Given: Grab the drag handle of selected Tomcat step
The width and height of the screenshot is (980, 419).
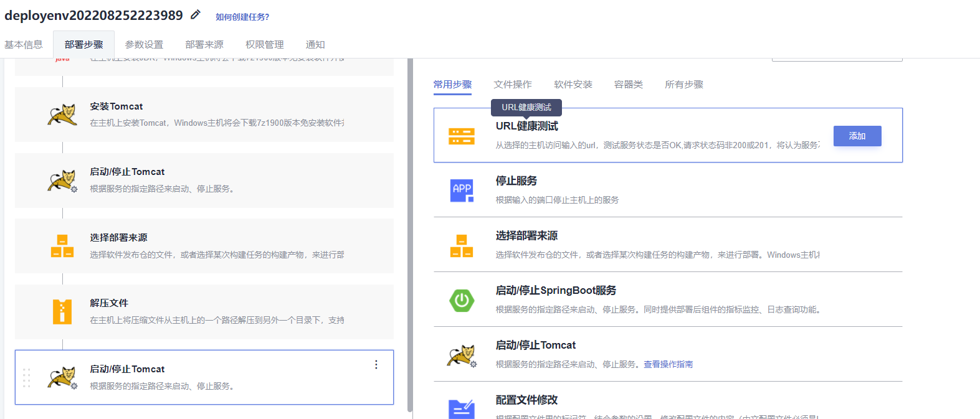Looking at the screenshot, I should pos(26,378).
